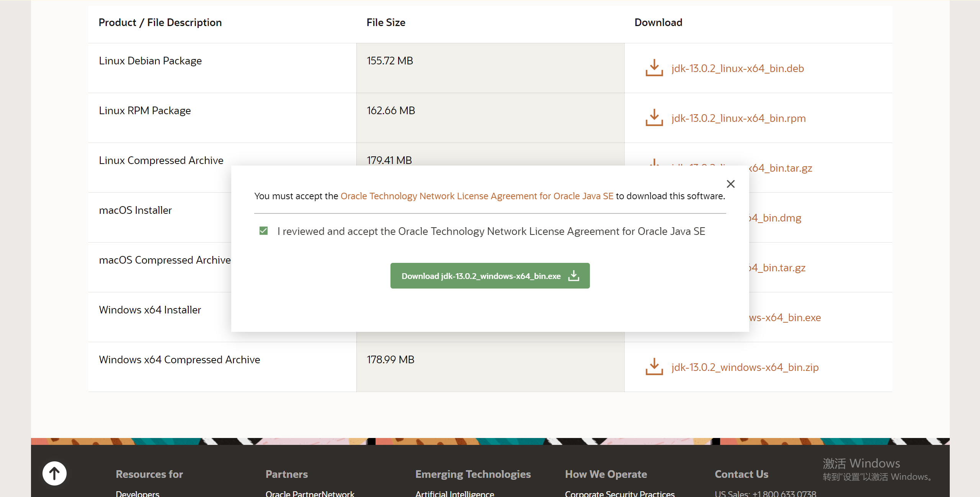Open Oracle PartnerNetwork footer link
The height and width of the screenshot is (497, 980).
[x=310, y=493]
